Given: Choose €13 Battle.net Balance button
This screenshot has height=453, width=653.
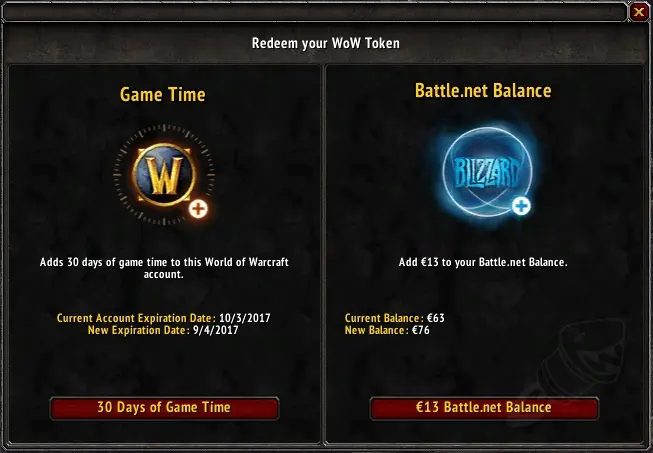Looking at the screenshot, I should [x=484, y=408].
